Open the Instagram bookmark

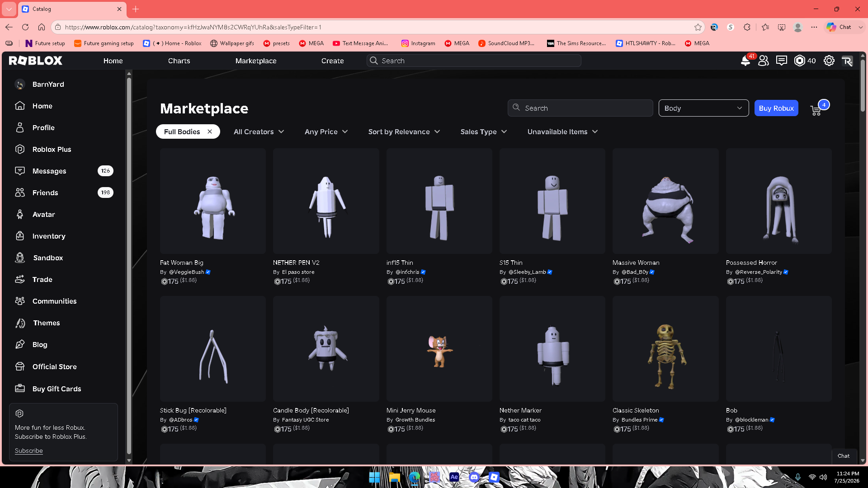(x=418, y=43)
